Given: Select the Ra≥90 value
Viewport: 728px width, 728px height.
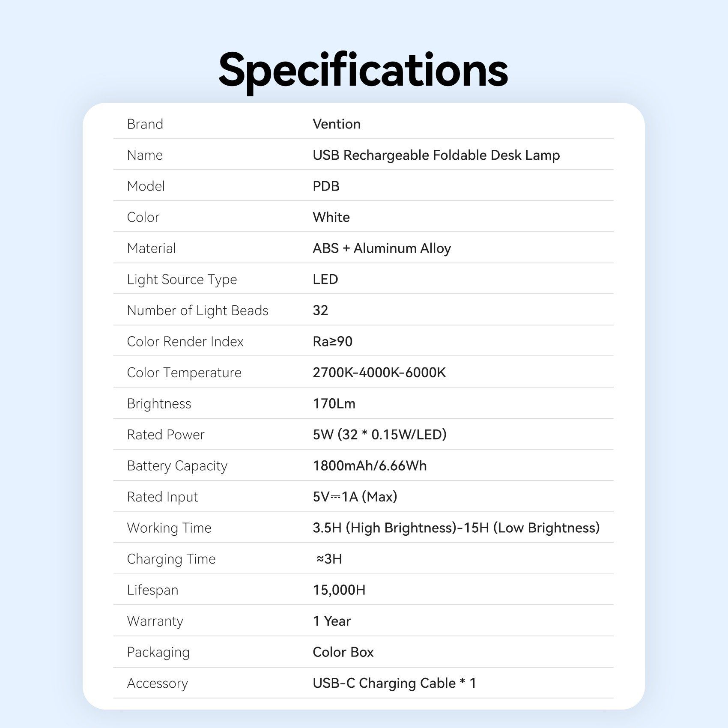Looking at the screenshot, I should [x=332, y=341].
